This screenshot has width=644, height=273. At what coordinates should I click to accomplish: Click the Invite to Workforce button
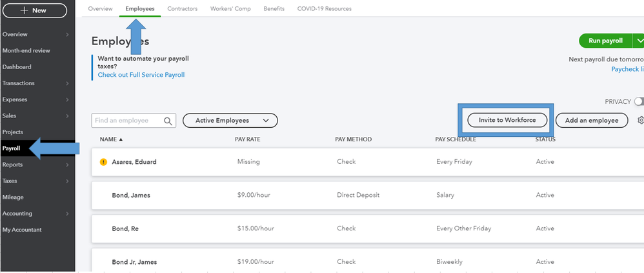507,120
